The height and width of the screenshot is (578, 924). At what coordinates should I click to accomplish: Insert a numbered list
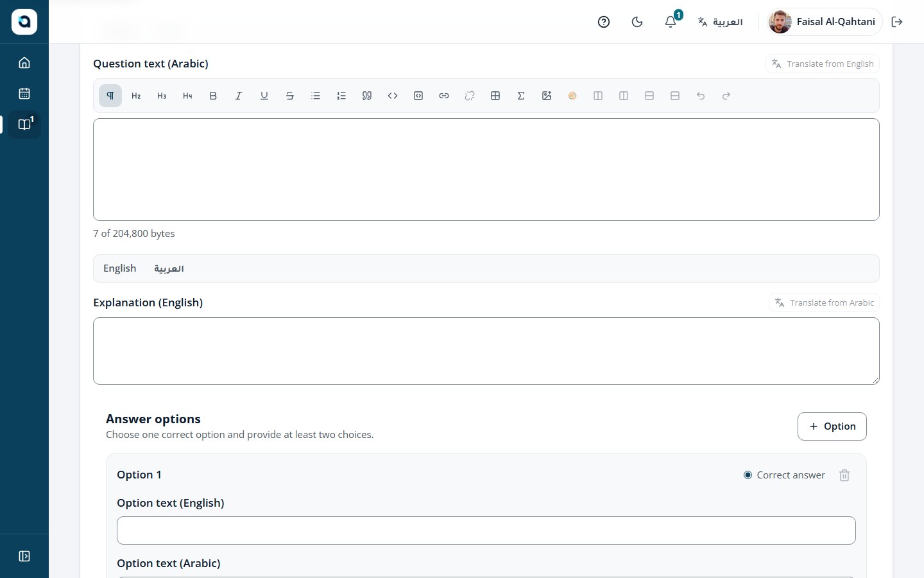tap(341, 96)
